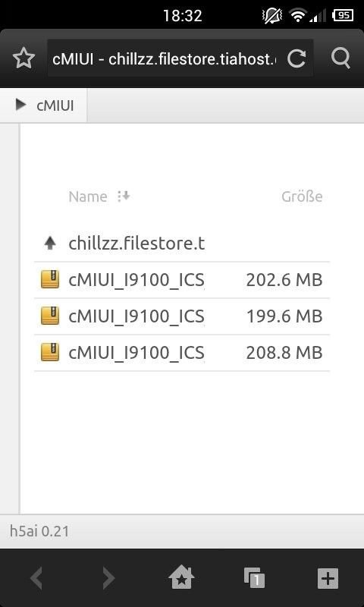Tap the browser back arrow
364x607 pixels.
point(36,579)
